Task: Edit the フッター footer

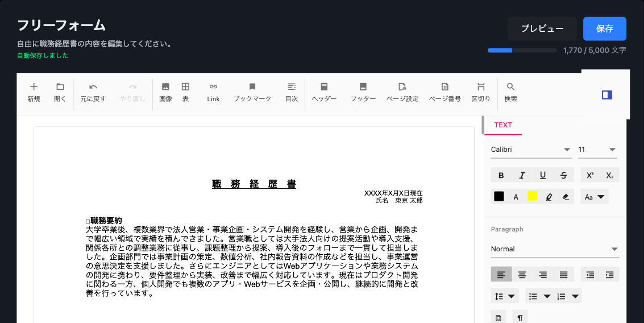Action: click(363, 92)
